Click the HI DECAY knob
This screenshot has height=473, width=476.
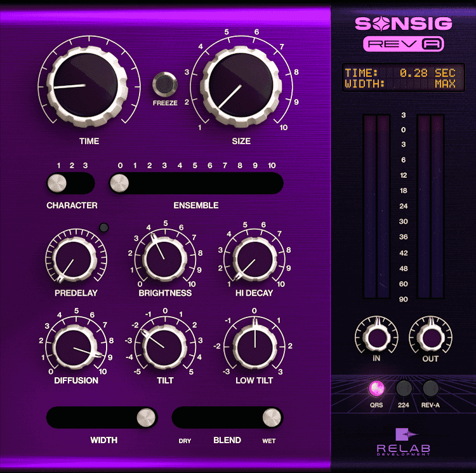click(x=255, y=260)
